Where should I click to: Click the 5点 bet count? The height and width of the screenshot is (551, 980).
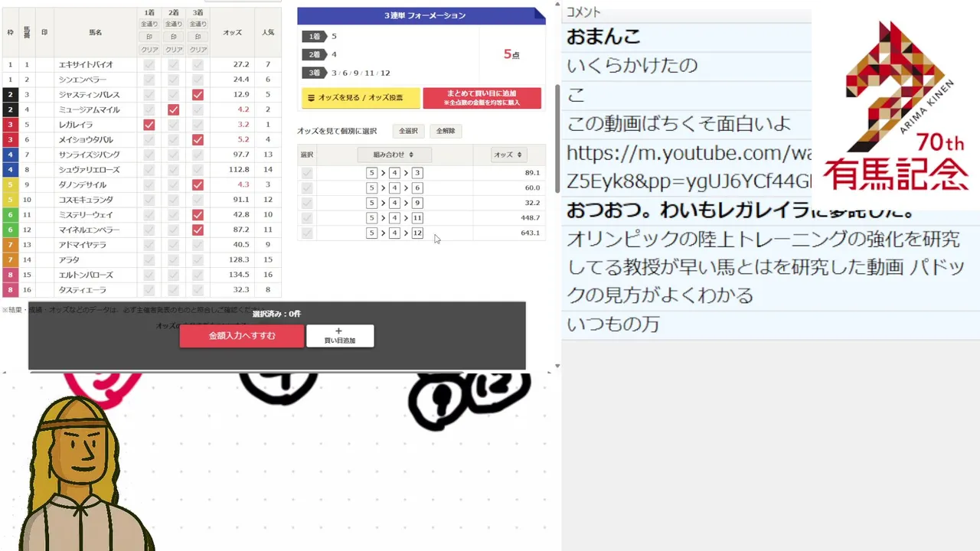pyautogui.click(x=511, y=54)
